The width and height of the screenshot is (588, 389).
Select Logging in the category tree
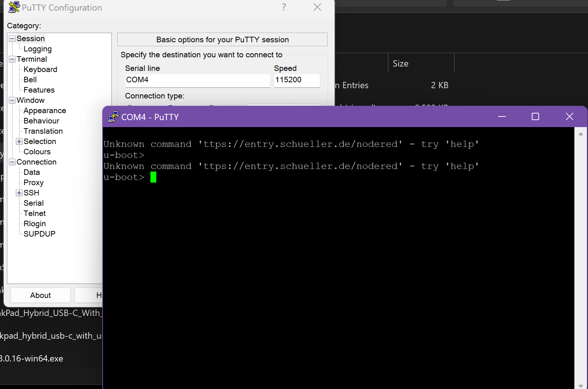click(38, 49)
